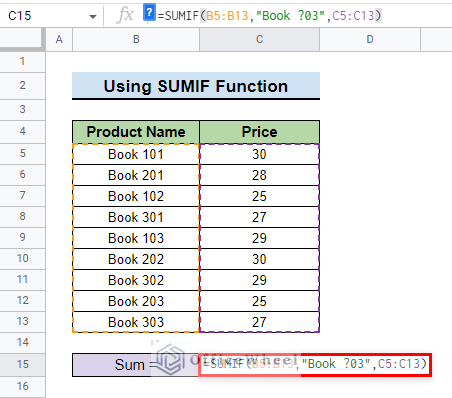Select price 29 next to Book 302
The height and width of the screenshot is (398, 452).
point(259,280)
